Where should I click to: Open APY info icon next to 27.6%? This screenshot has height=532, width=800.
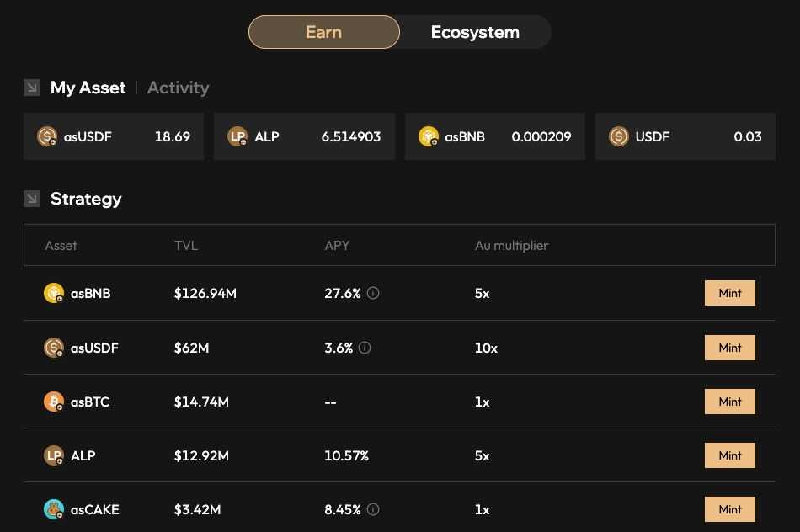pyautogui.click(x=373, y=293)
